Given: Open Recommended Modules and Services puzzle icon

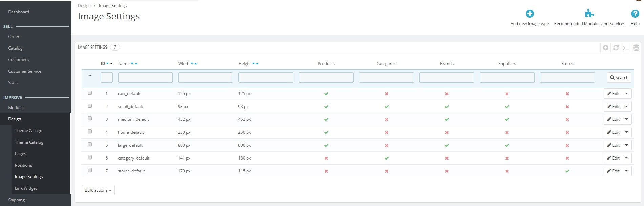Looking at the screenshot, I should click(x=589, y=14).
